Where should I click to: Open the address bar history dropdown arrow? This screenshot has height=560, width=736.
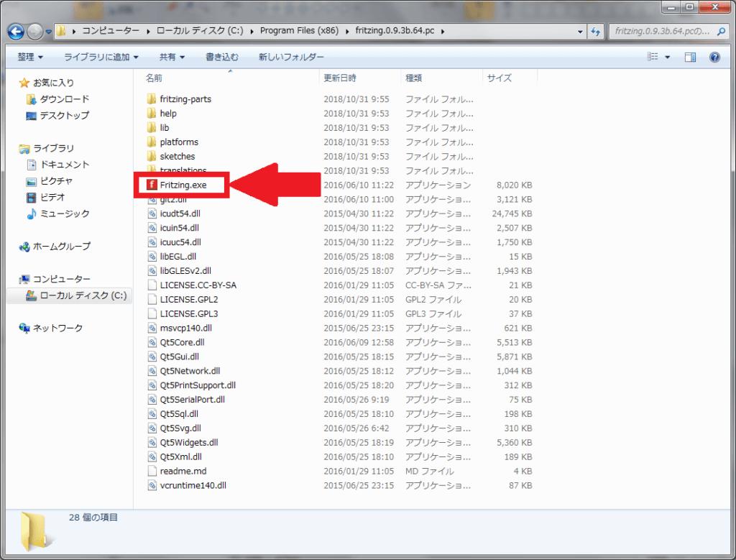coord(580,32)
